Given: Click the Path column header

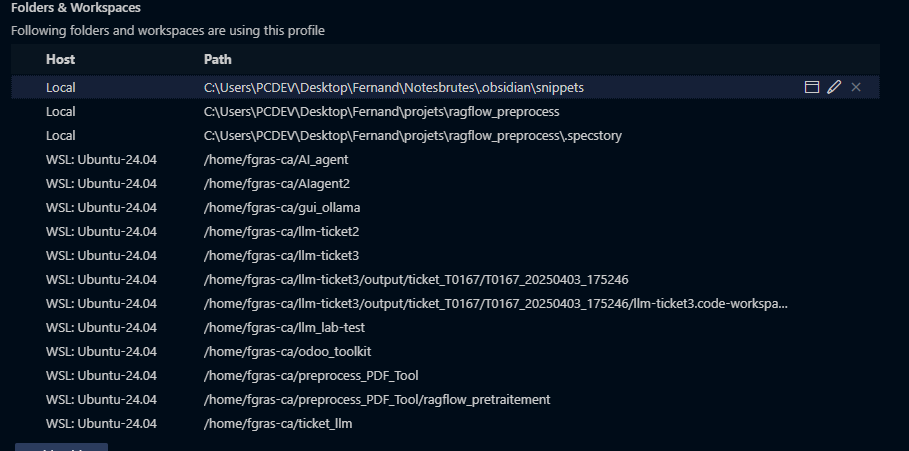Looking at the screenshot, I should [x=217, y=60].
